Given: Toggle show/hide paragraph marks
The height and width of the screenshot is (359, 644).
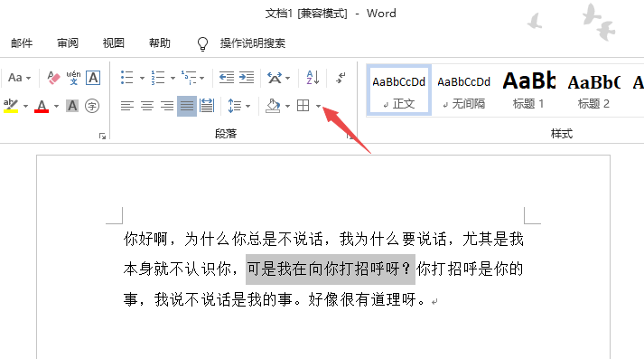Looking at the screenshot, I should tap(341, 78).
